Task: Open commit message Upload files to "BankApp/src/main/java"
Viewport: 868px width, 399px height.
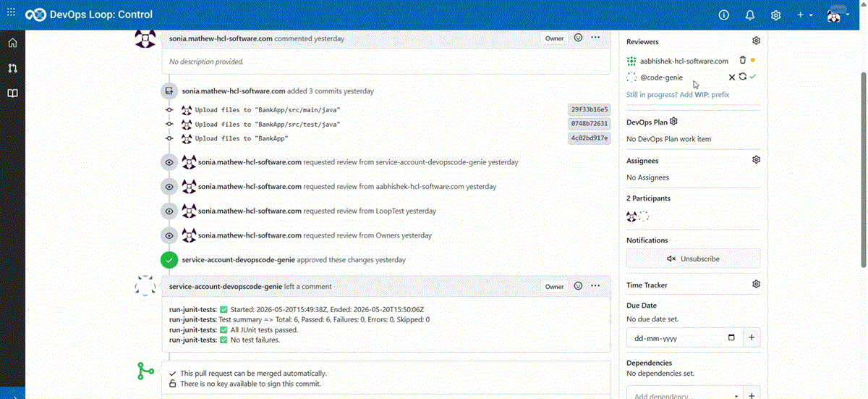Action: coord(268,110)
